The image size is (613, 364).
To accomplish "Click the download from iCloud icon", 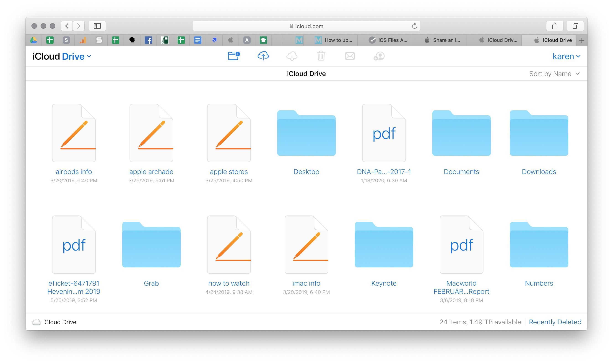I will [x=292, y=56].
